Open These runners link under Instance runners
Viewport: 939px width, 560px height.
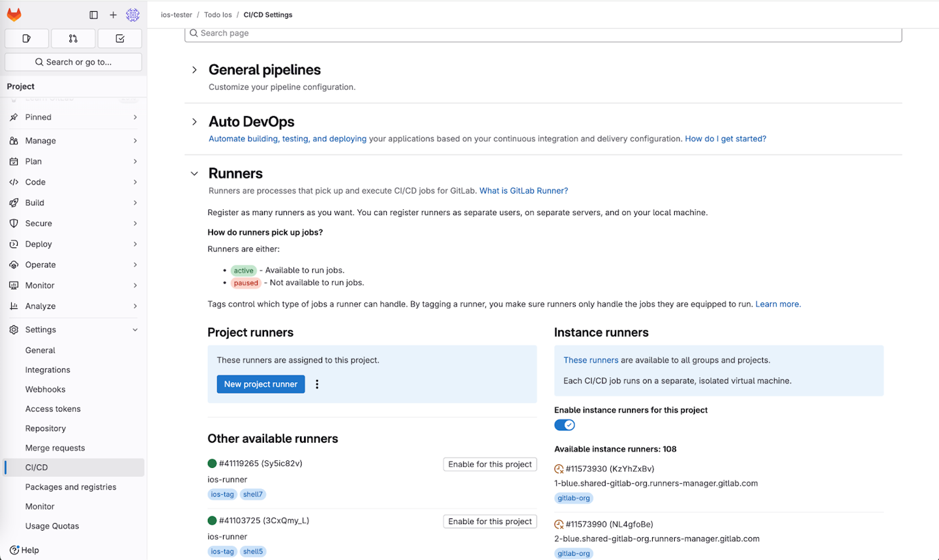coord(591,360)
